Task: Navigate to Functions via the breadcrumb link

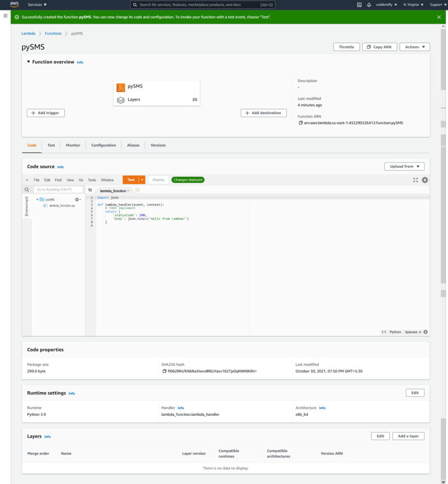Action: [x=53, y=34]
